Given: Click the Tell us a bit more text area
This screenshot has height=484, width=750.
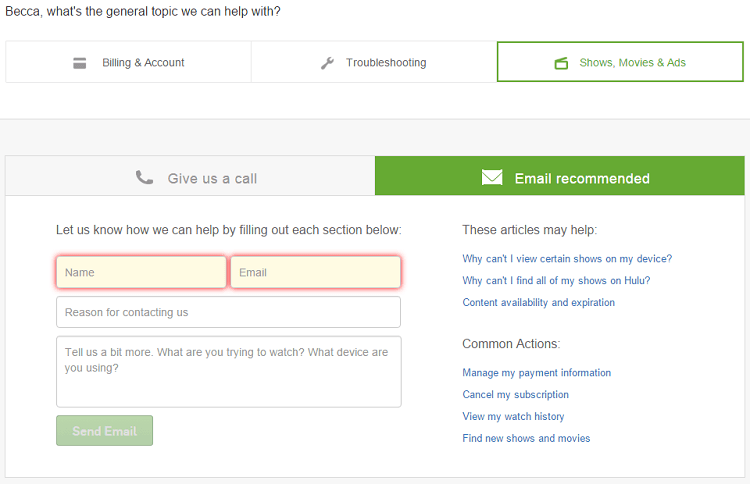Looking at the screenshot, I should coord(229,372).
